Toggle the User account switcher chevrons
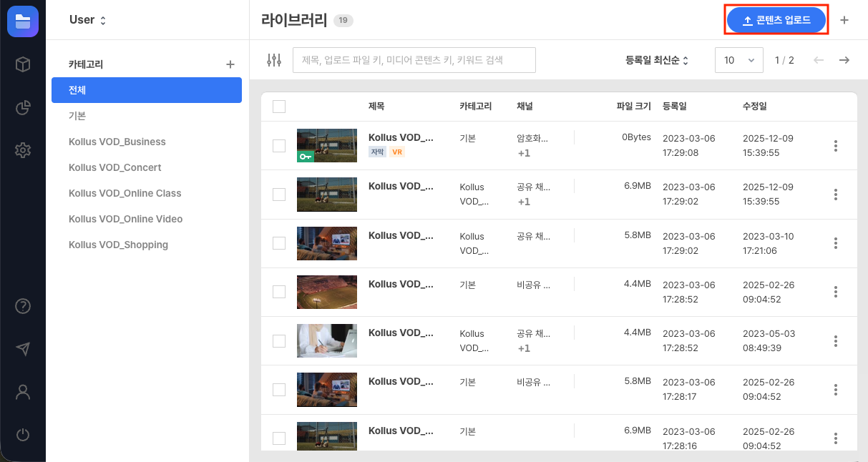The width and height of the screenshot is (868, 462). coord(104,20)
